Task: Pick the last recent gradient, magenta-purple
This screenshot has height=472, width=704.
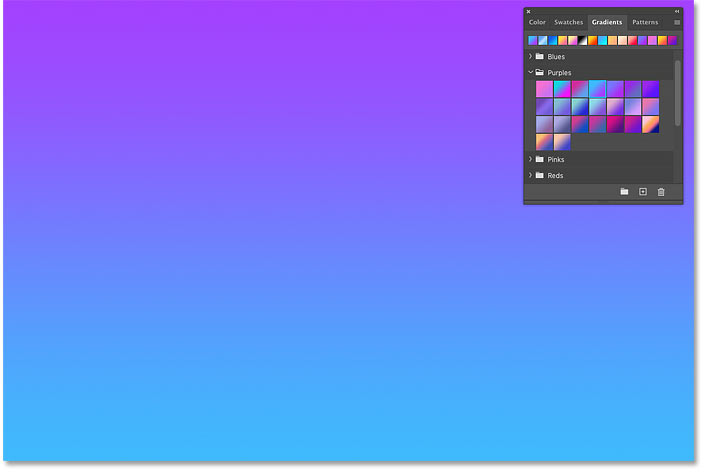Action: pyautogui.click(x=672, y=40)
